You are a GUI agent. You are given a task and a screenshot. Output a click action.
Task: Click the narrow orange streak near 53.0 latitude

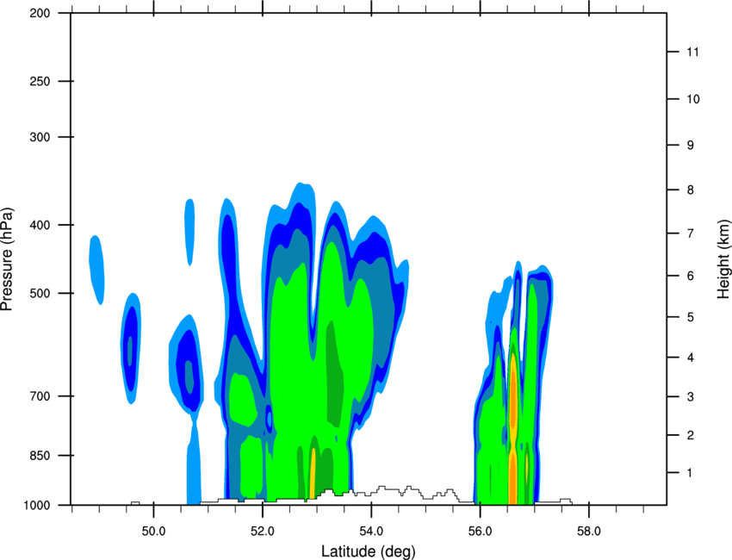click(x=313, y=473)
